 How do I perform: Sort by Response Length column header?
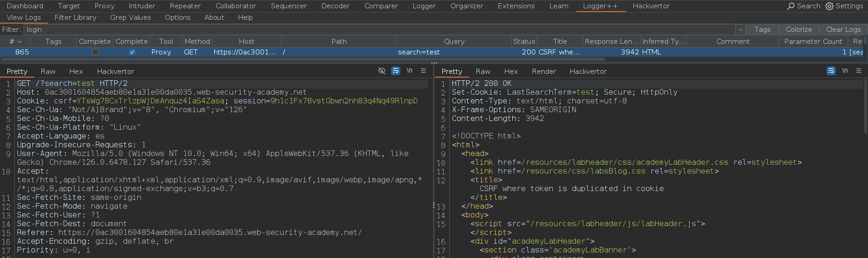[611, 42]
